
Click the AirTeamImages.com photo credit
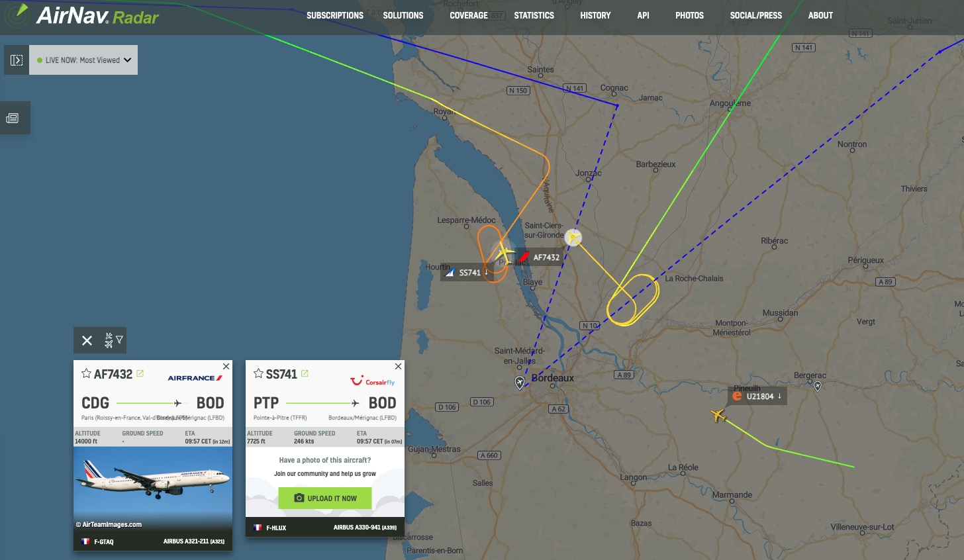(109, 525)
